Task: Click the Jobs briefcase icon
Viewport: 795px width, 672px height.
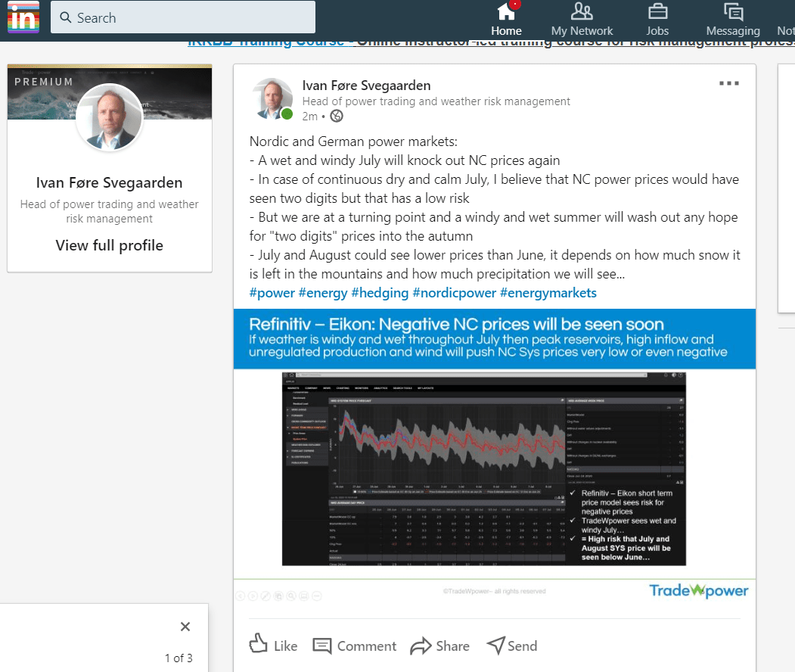Action: pyautogui.click(x=657, y=11)
